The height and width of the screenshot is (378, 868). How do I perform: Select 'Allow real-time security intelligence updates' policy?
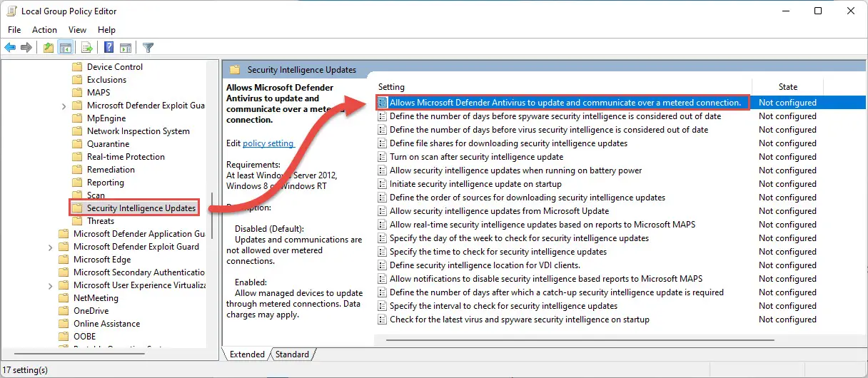pos(542,225)
